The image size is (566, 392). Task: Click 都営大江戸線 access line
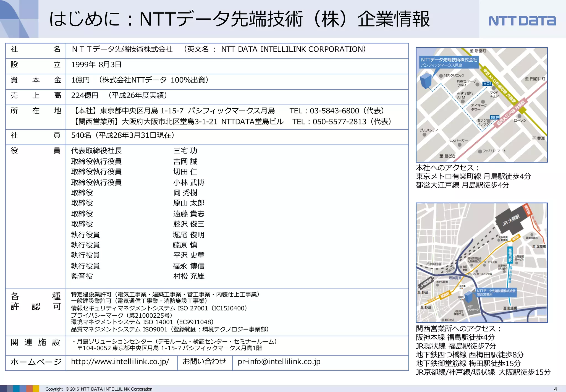coord(462,185)
